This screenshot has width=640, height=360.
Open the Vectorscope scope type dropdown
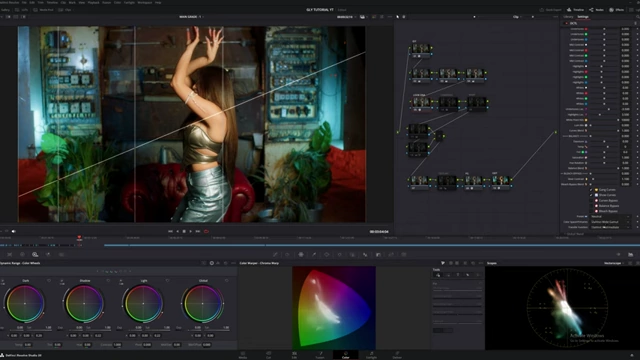[x=614, y=263]
